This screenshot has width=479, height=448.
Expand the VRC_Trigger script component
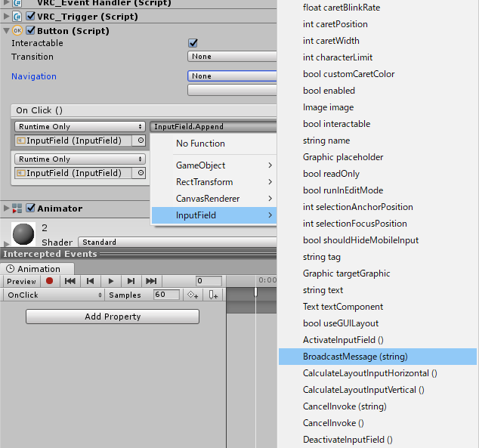tap(6, 16)
